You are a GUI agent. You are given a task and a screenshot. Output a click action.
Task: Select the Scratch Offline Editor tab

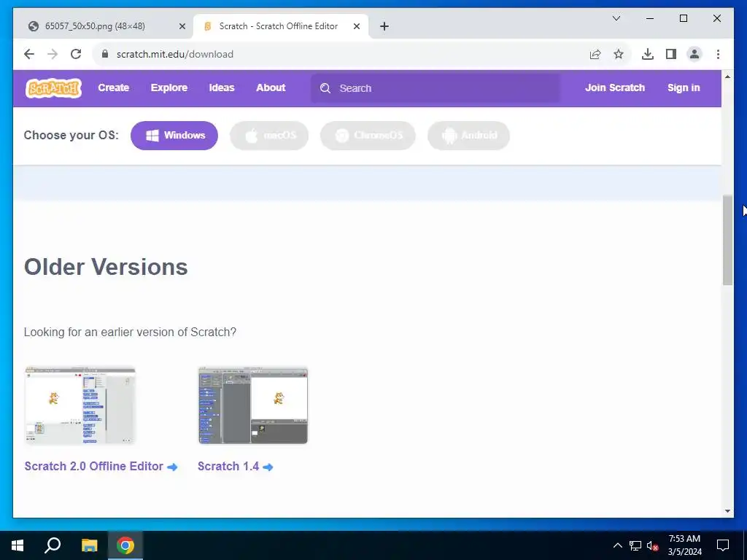pos(281,26)
